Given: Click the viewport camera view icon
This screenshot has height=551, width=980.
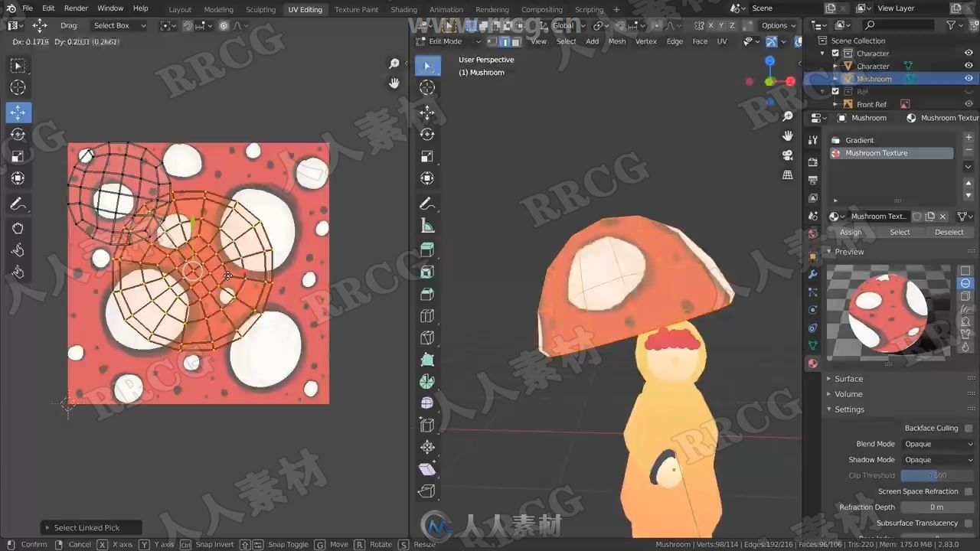Looking at the screenshot, I should point(787,155).
